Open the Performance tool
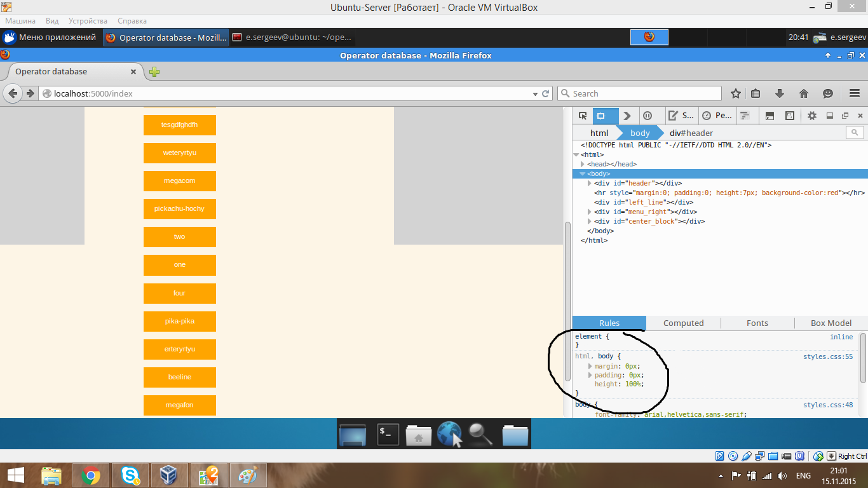The image size is (868, 488). (x=716, y=116)
